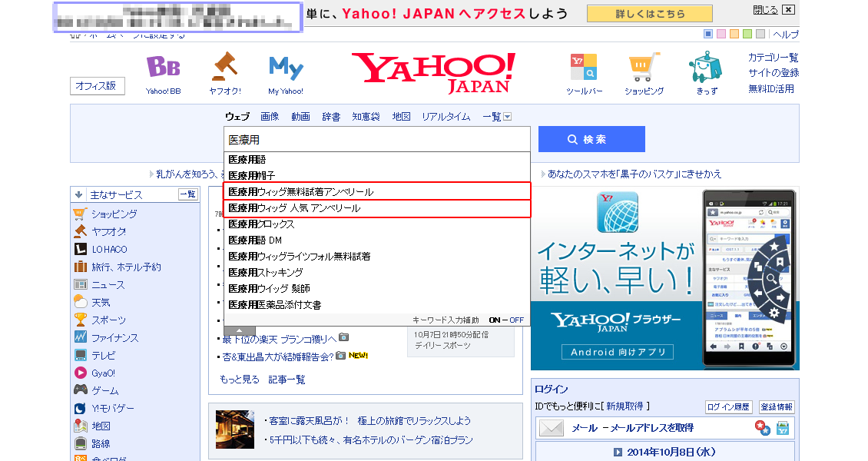Click the オフィス版 button

click(97, 86)
